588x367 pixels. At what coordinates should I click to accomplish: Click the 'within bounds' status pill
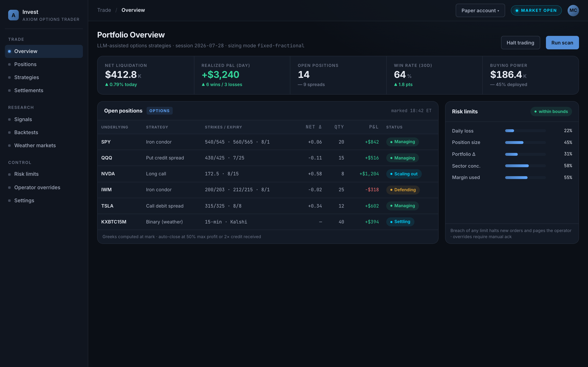point(551,111)
